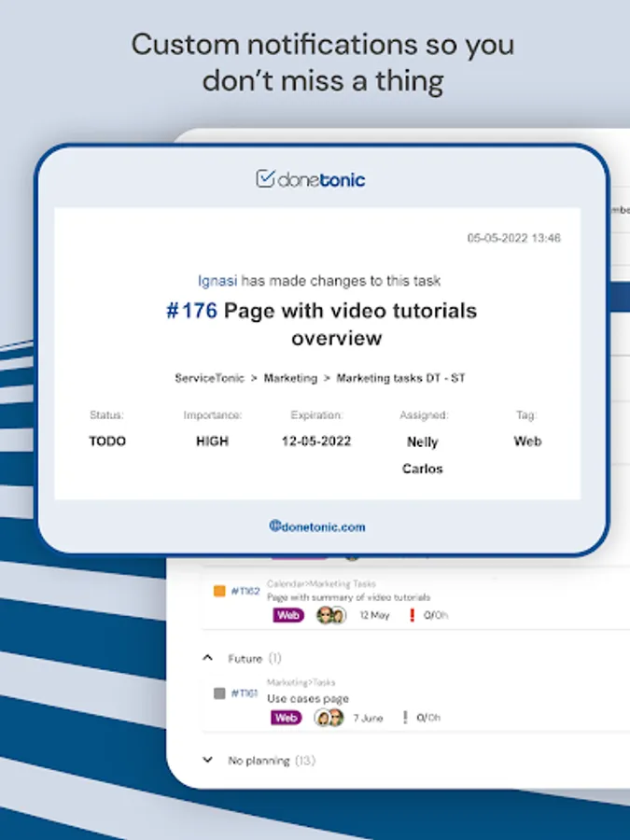Click the grey status square of #T161
Viewport: 630px width, 840px height.
point(219,693)
